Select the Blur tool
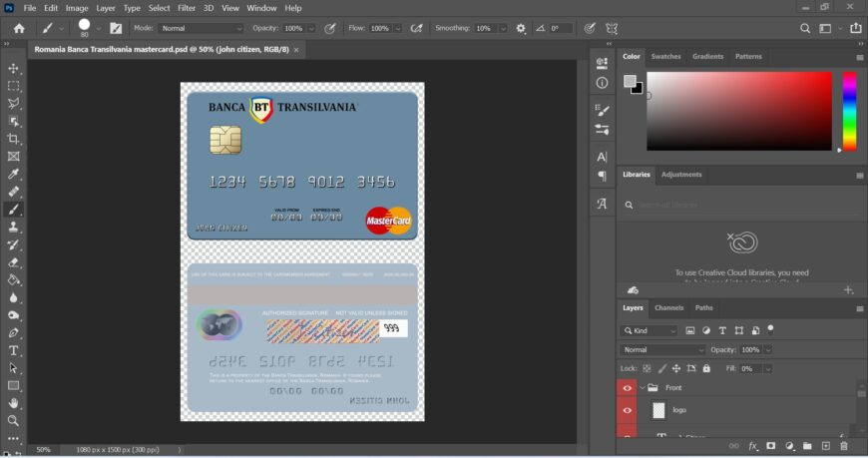The height and width of the screenshot is (458, 868). pyautogui.click(x=13, y=297)
